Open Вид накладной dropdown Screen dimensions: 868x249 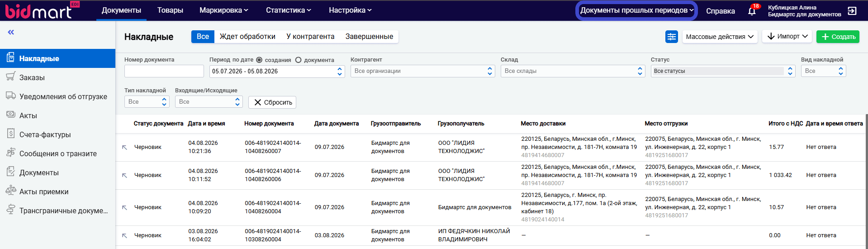(823, 71)
